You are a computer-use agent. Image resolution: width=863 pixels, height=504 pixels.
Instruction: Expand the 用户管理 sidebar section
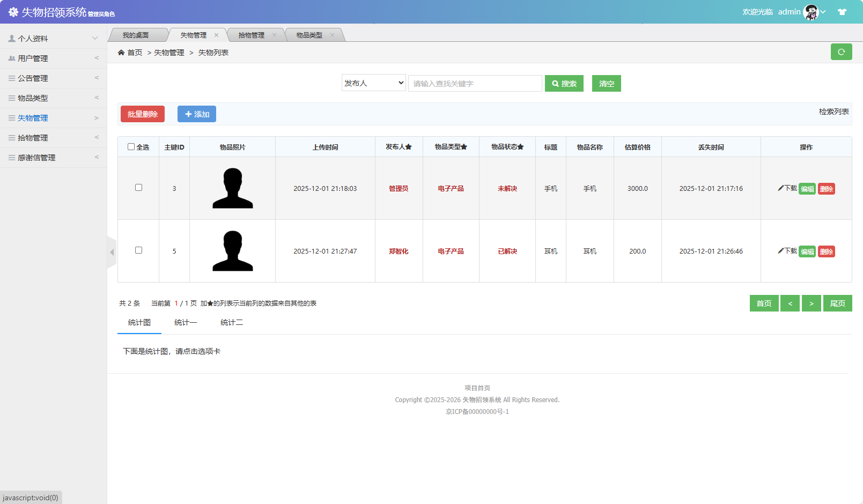tap(53, 58)
